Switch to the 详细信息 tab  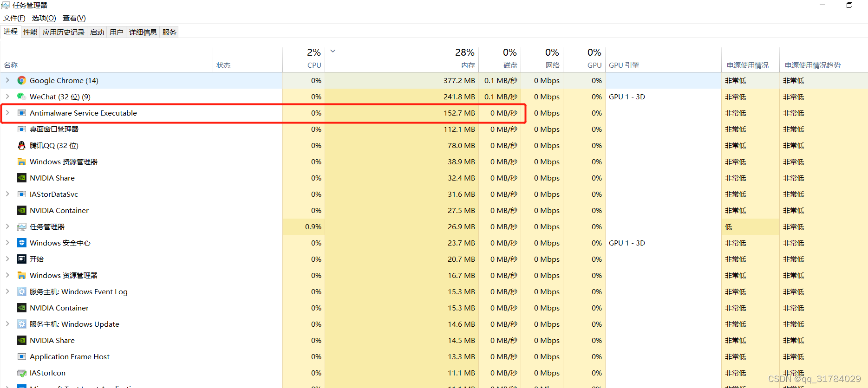coord(143,32)
